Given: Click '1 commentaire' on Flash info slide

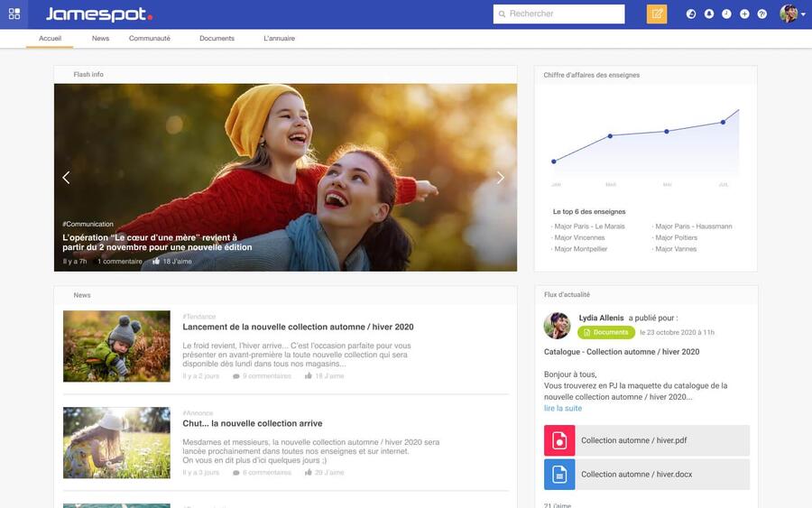Looking at the screenshot, I should coord(120,262).
